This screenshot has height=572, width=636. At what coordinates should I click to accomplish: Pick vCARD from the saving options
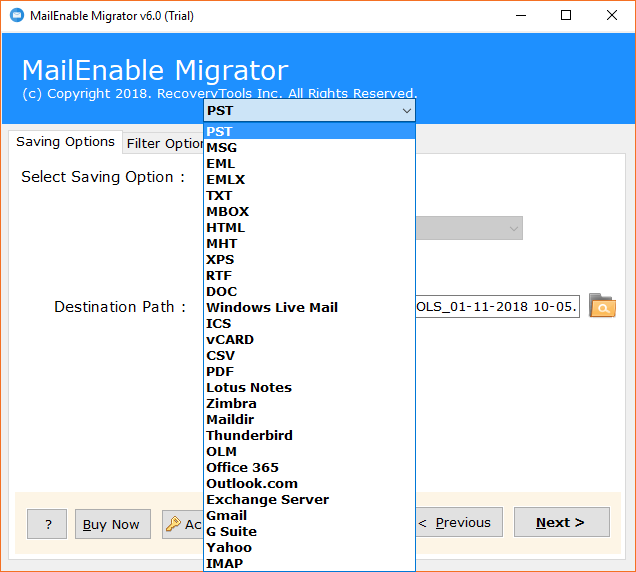(x=309, y=340)
